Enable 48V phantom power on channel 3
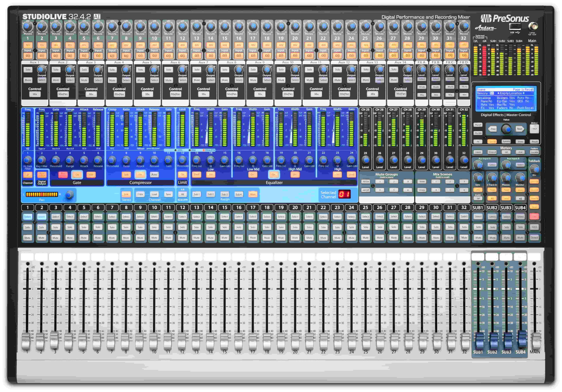 (x=56, y=45)
